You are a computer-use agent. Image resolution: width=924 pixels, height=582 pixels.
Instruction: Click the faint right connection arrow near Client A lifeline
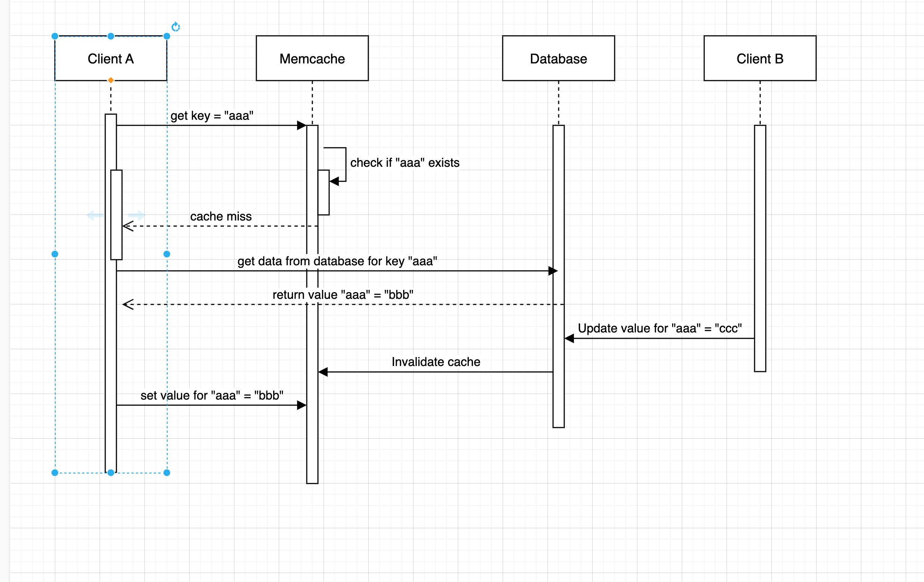pyautogui.click(x=136, y=215)
